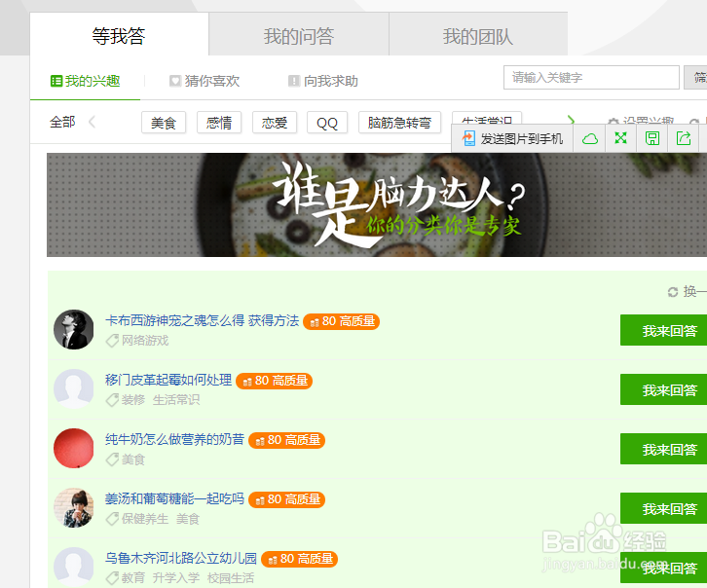707x588 pixels.
Task: Switch to the 等我答 tab
Action: (119, 35)
